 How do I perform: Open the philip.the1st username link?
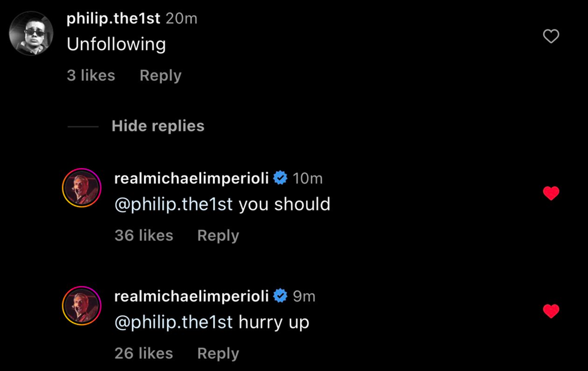113,19
